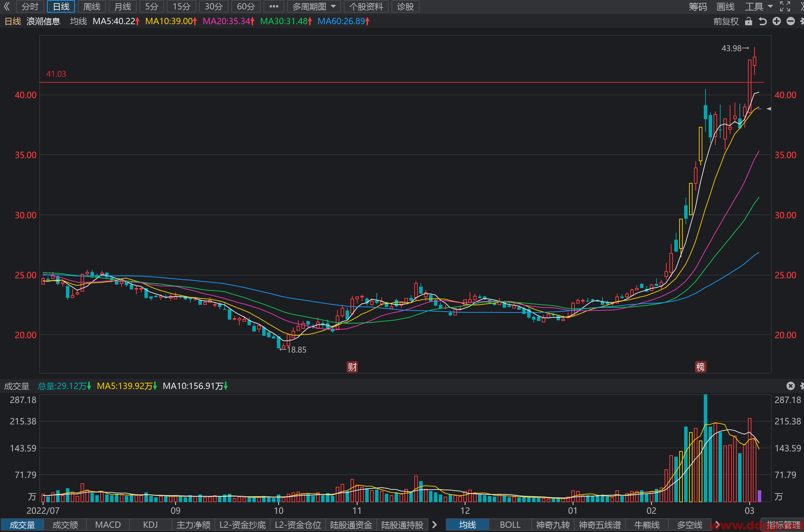
Task: Show the 30分 chart period
Action: tap(214, 6)
